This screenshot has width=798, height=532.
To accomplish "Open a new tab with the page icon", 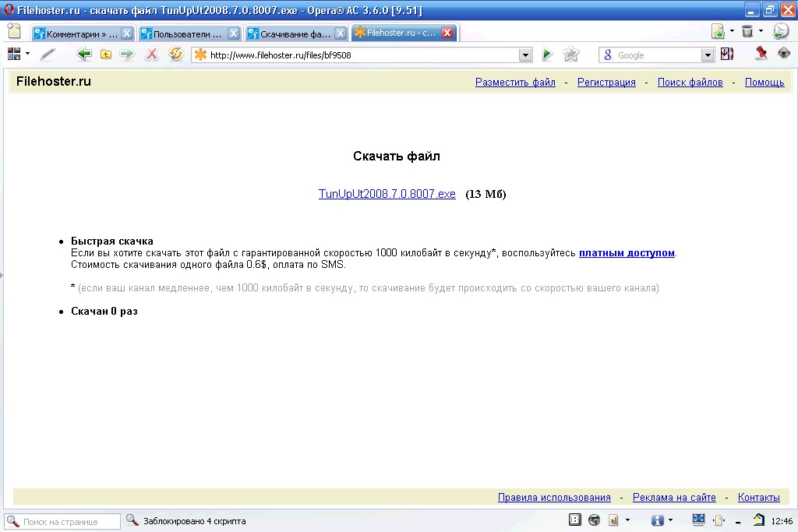I will tap(14, 31).
